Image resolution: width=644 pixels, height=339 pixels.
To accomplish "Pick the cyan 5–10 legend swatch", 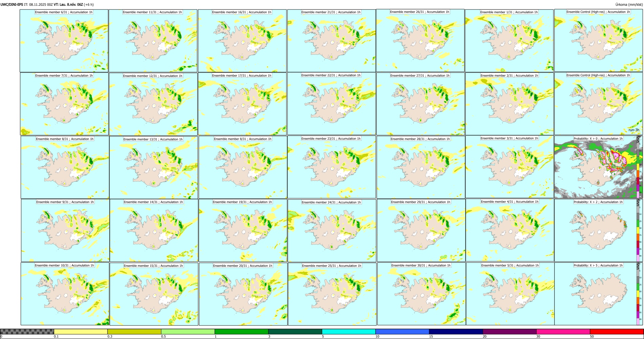I will coord(349,332).
